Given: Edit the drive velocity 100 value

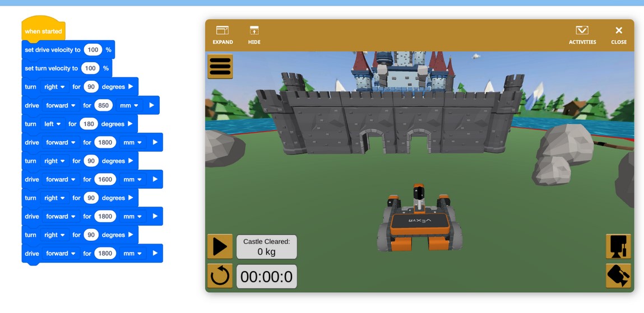Looking at the screenshot, I should 92,50.
